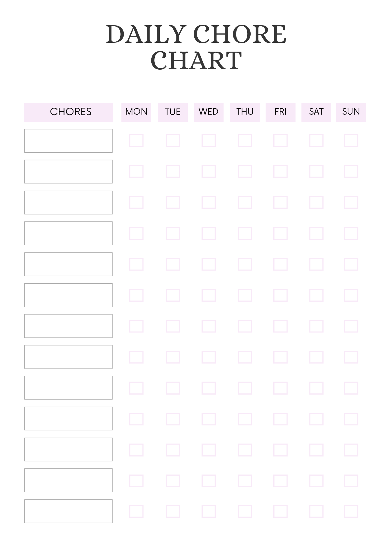Select the second chore name field
This screenshot has height=555, width=392.
click(x=68, y=171)
